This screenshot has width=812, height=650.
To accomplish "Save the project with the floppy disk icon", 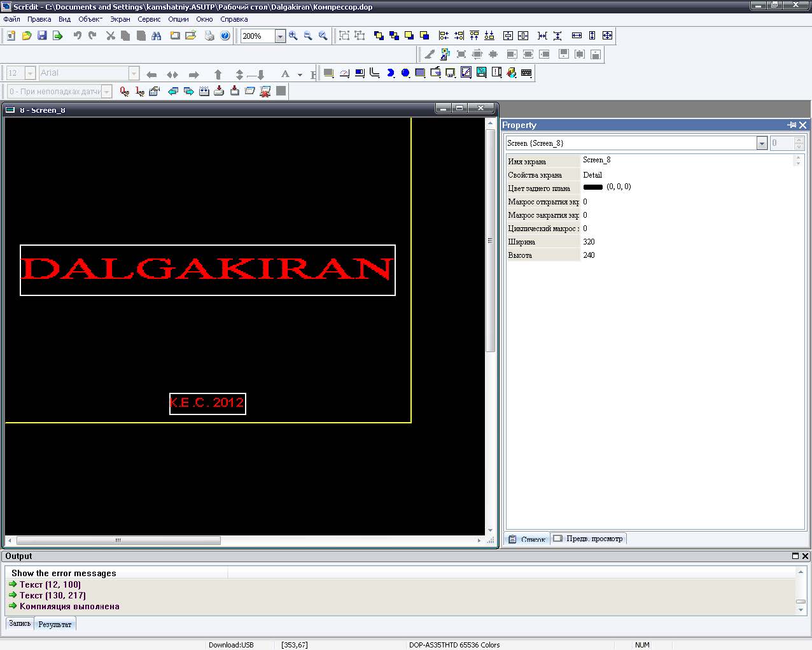I will point(42,36).
